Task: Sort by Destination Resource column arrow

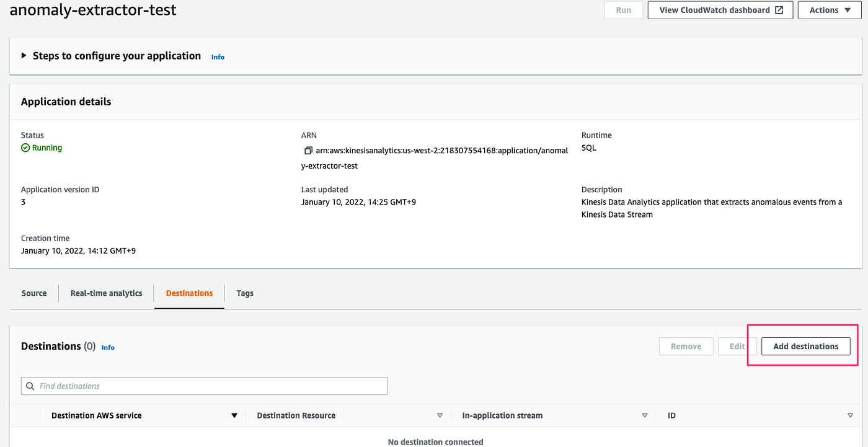Action: [440, 415]
